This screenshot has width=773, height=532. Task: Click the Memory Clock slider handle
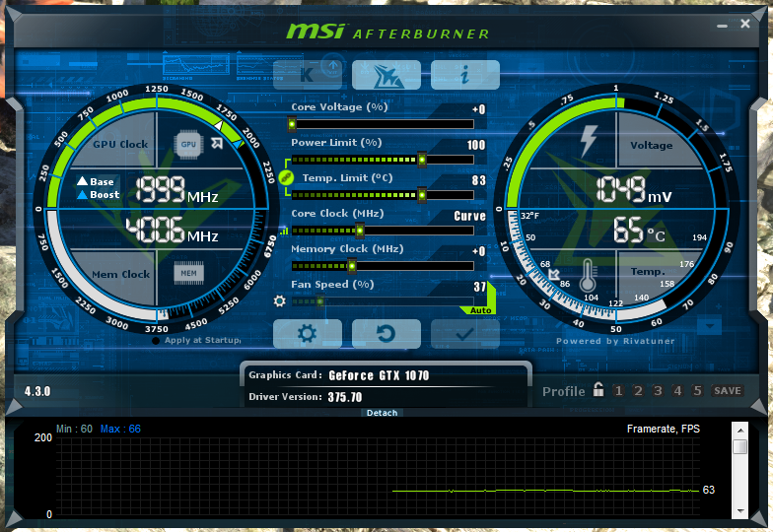[352, 266]
